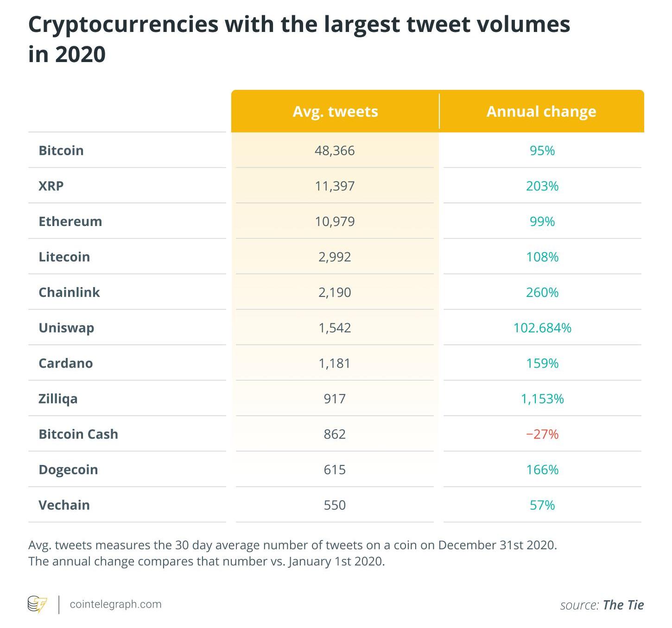Viewport: 672px width, 628px height.
Task: Click XRP's 203% annual change value
Action: click(x=542, y=186)
